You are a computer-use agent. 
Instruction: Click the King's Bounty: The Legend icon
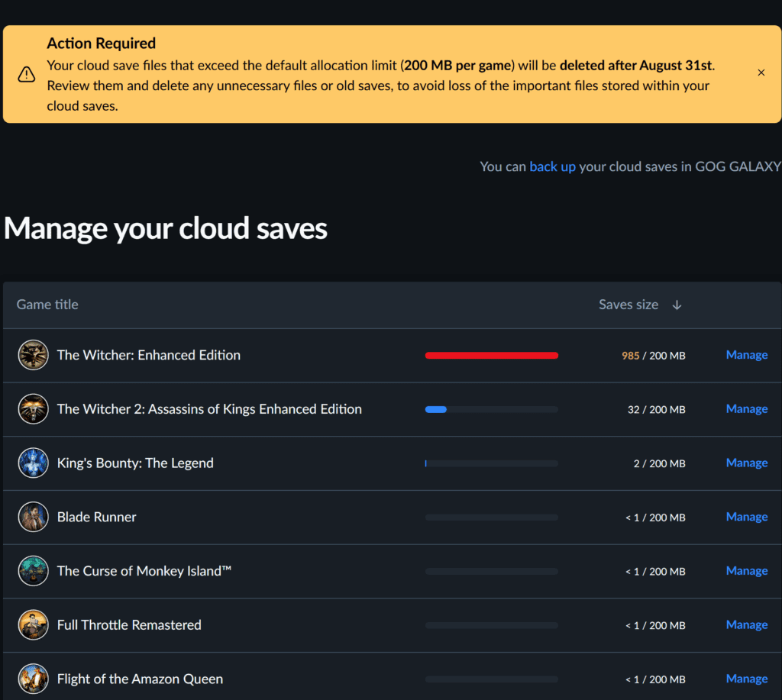[x=34, y=463]
